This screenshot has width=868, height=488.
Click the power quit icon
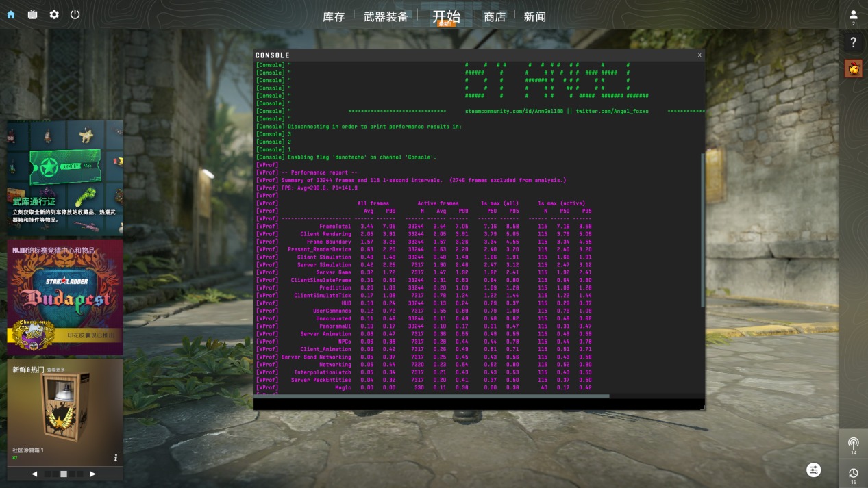pyautogui.click(x=75, y=14)
